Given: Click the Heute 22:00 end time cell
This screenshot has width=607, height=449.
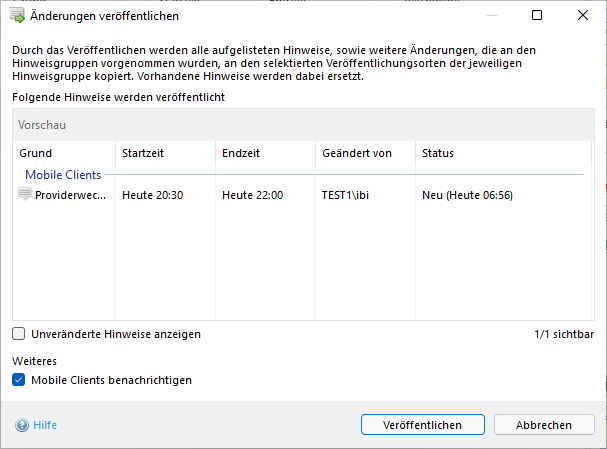Looking at the screenshot, I should (x=252, y=195).
